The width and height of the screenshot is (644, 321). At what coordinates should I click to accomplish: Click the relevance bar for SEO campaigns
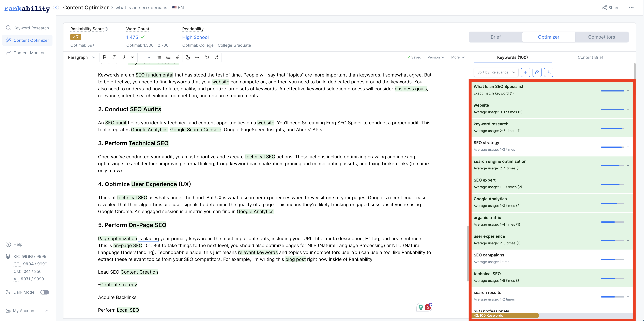tap(612, 259)
